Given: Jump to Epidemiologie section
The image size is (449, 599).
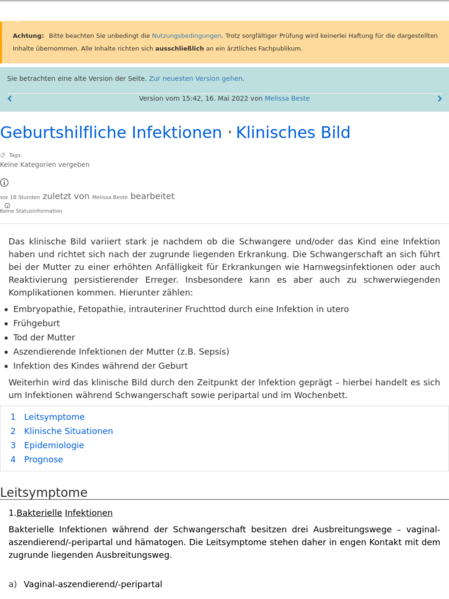Looking at the screenshot, I should coord(54,445).
